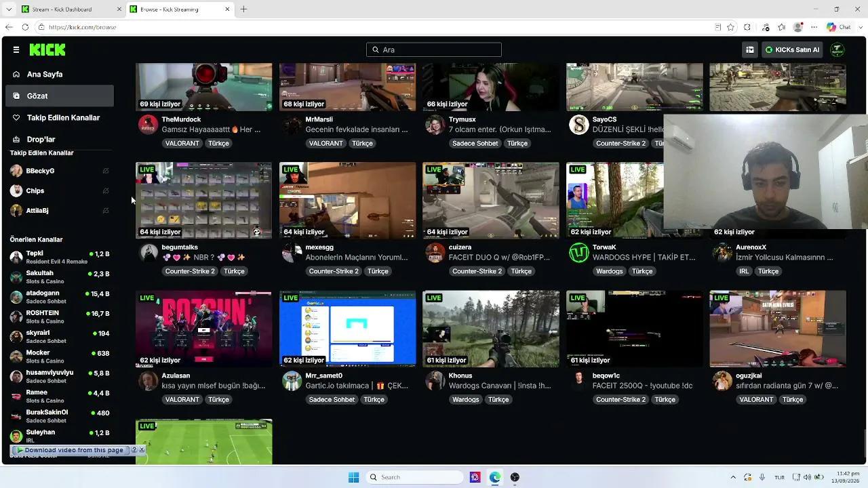Click the browser address bar URL

click(82, 27)
